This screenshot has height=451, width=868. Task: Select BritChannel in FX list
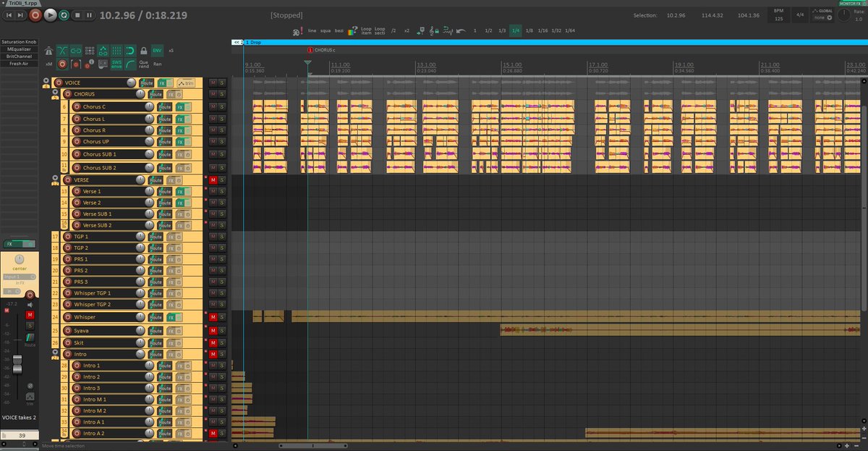(x=20, y=56)
